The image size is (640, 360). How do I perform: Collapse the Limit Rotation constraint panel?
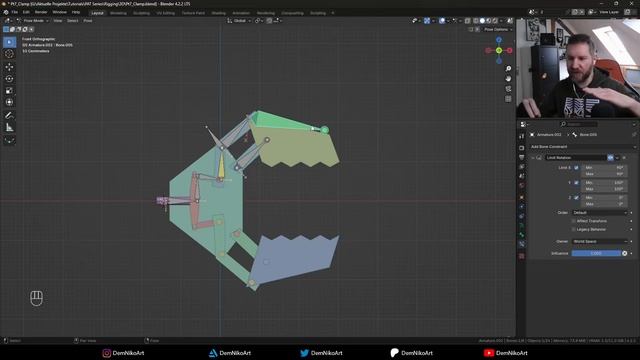pyautogui.click(x=533, y=158)
